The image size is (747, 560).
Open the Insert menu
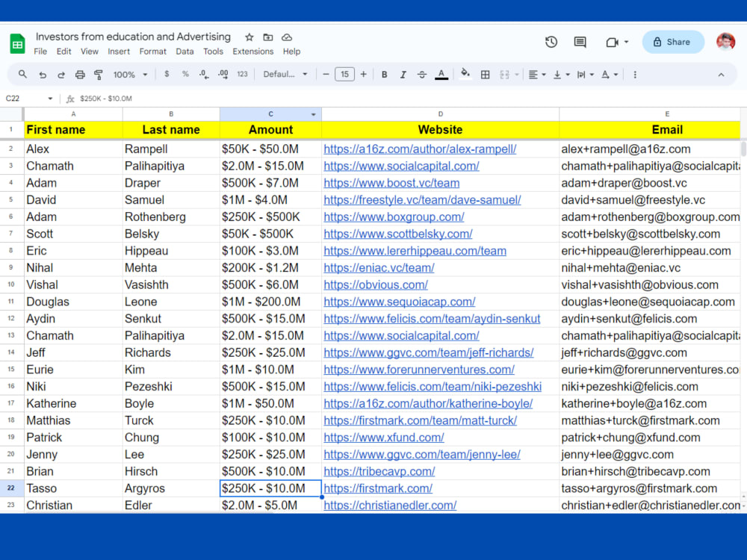point(119,52)
